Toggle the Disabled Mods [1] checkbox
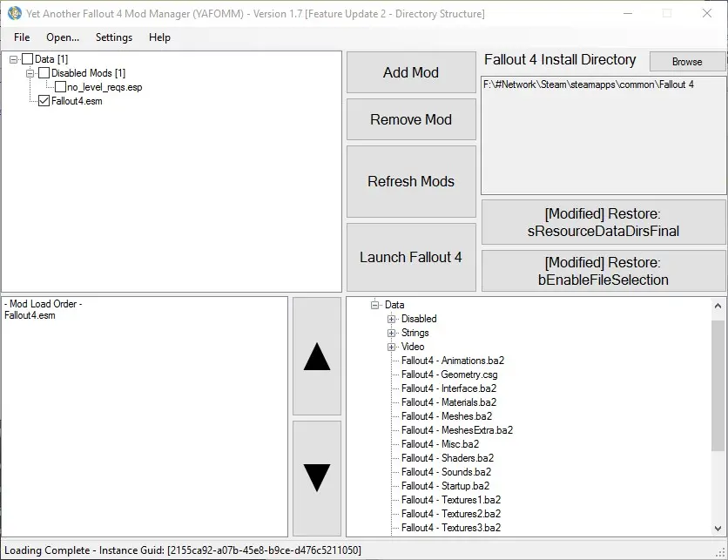 click(44, 73)
